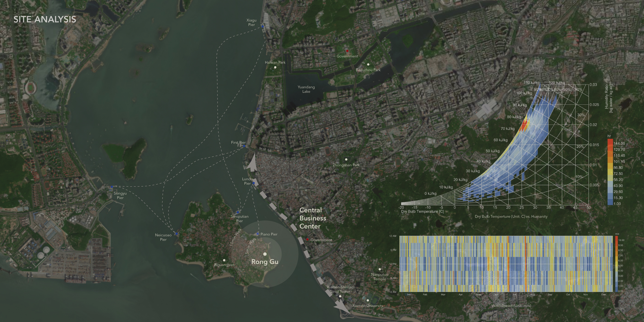Click the red Government marker near Bailuzhou Park
644x322 pixels.
tap(347, 51)
